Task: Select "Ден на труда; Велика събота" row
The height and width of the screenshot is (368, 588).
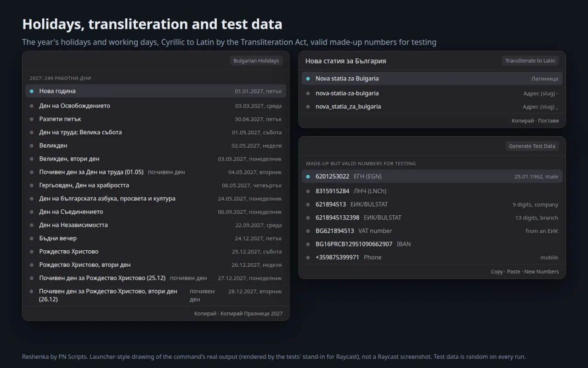Action: tap(156, 132)
